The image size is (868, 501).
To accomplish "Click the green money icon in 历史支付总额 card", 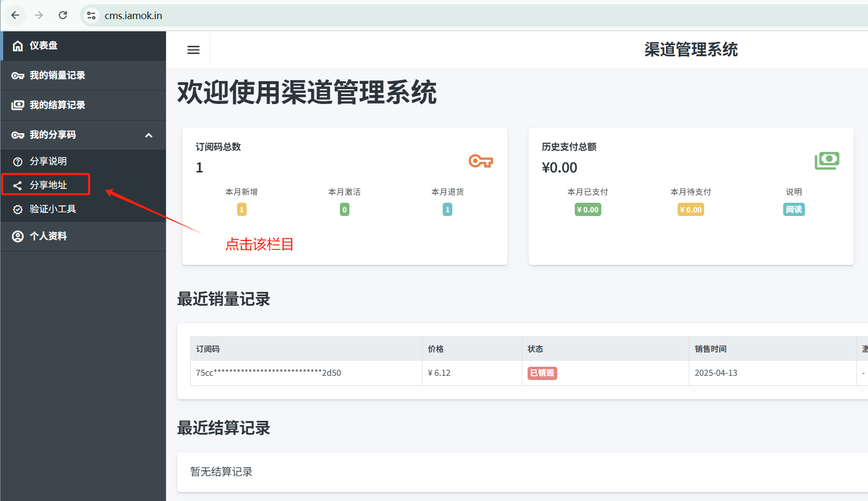I will 827,161.
